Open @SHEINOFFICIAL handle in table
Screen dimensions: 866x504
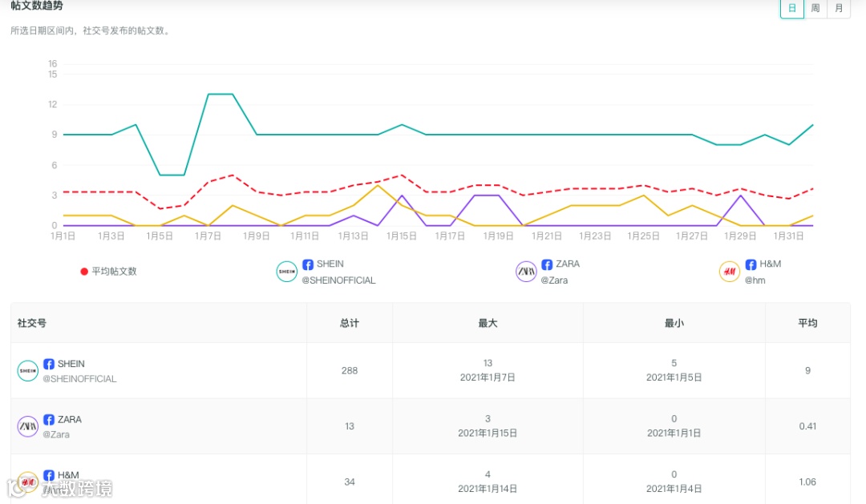pos(79,379)
